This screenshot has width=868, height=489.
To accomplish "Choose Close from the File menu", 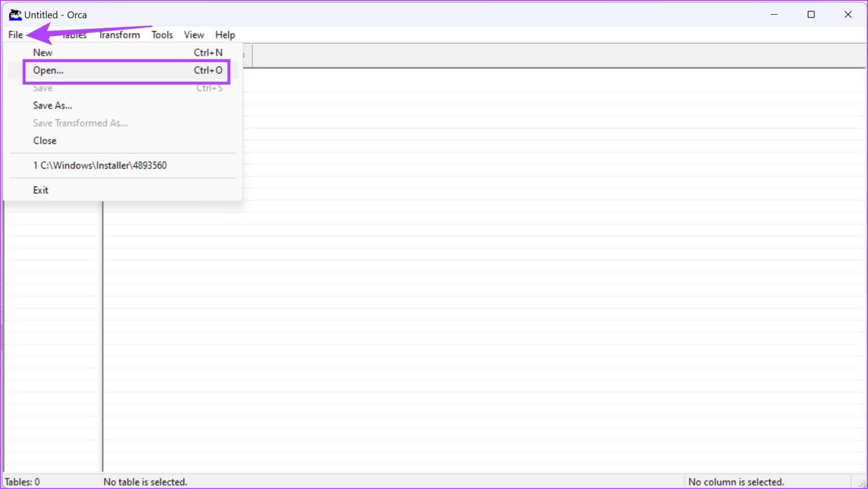I will [x=123, y=140].
